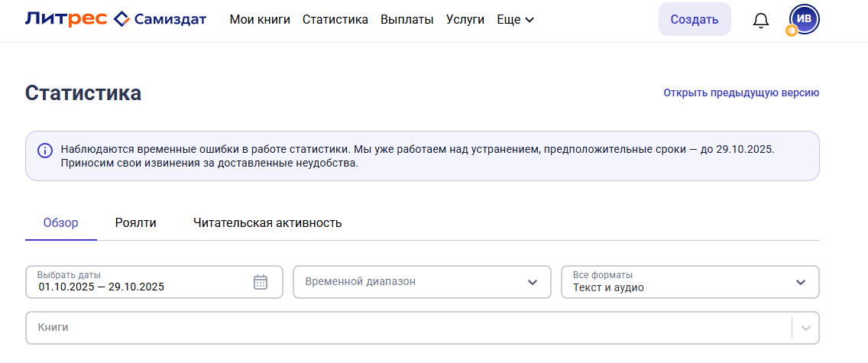868x363 pixels.
Task: Open notifications bell
Action: coord(760,21)
